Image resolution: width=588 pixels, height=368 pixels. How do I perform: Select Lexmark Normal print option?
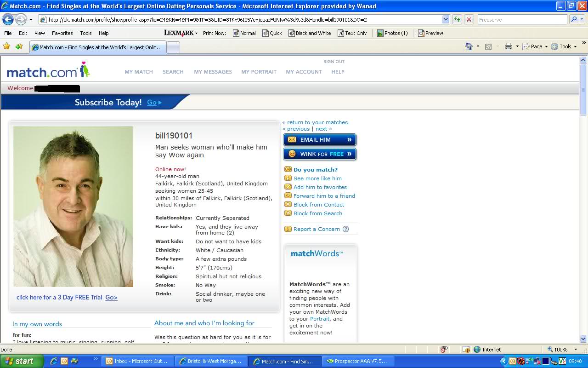pyautogui.click(x=244, y=33)
